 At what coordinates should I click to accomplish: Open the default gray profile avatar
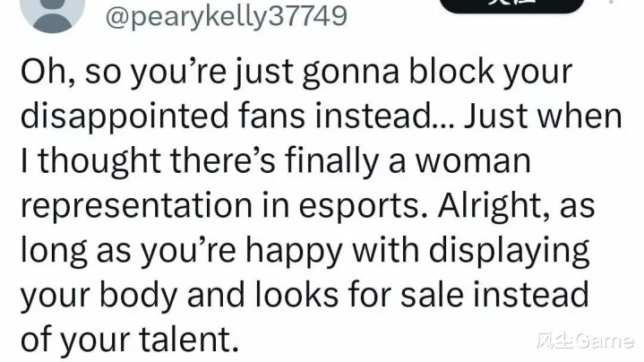click(52, 13)
